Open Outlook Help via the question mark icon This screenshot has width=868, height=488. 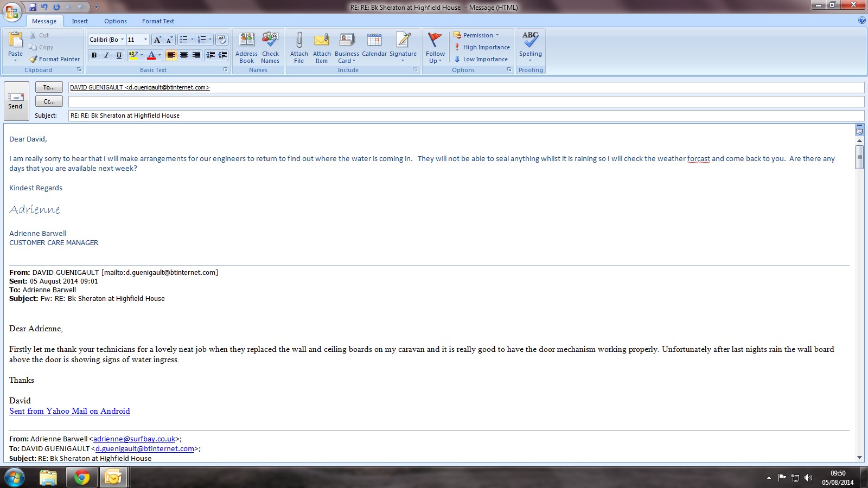[x=862, y=21]
